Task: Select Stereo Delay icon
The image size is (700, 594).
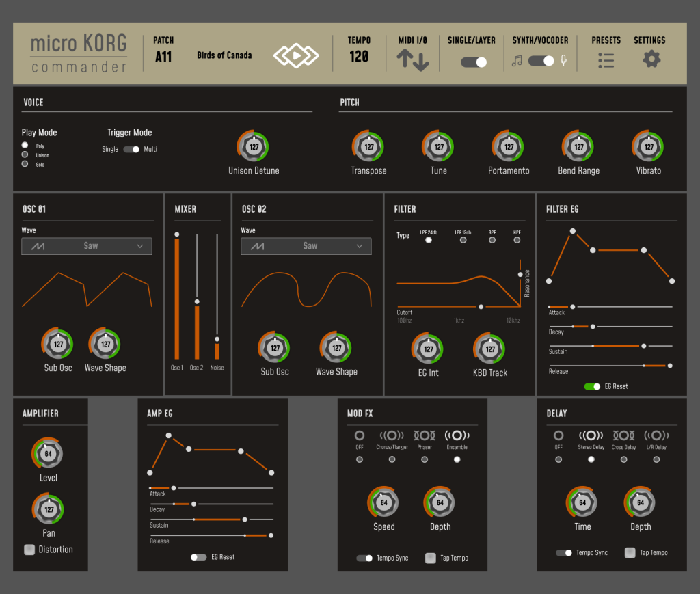Action: coord(591,435)
